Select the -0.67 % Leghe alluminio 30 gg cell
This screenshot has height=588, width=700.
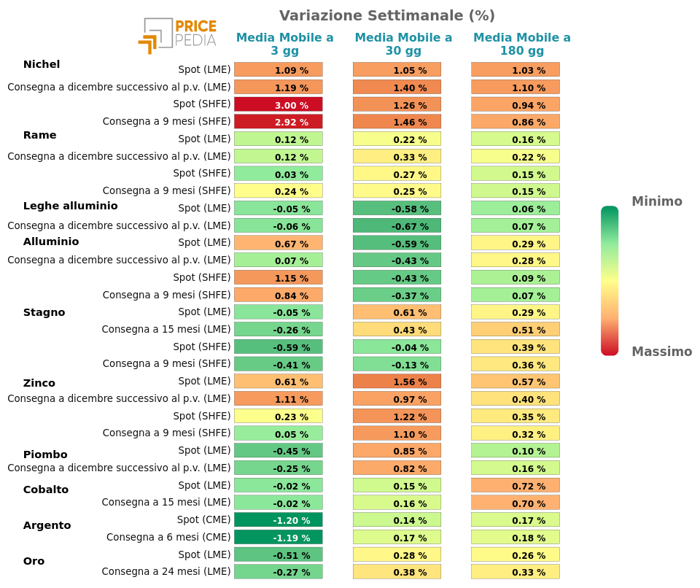(x=397, y=225)
